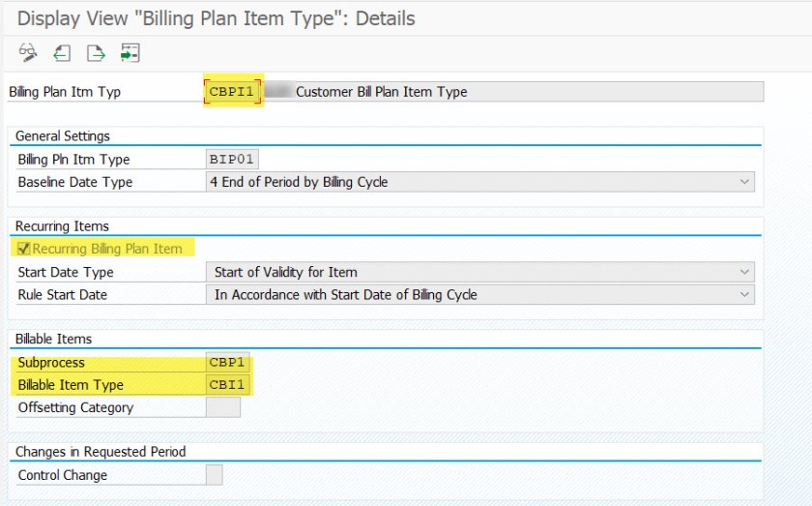This screenshot has height=506, width=812.
Task: Click the Offsetting Category label
Action: [75, 407]
